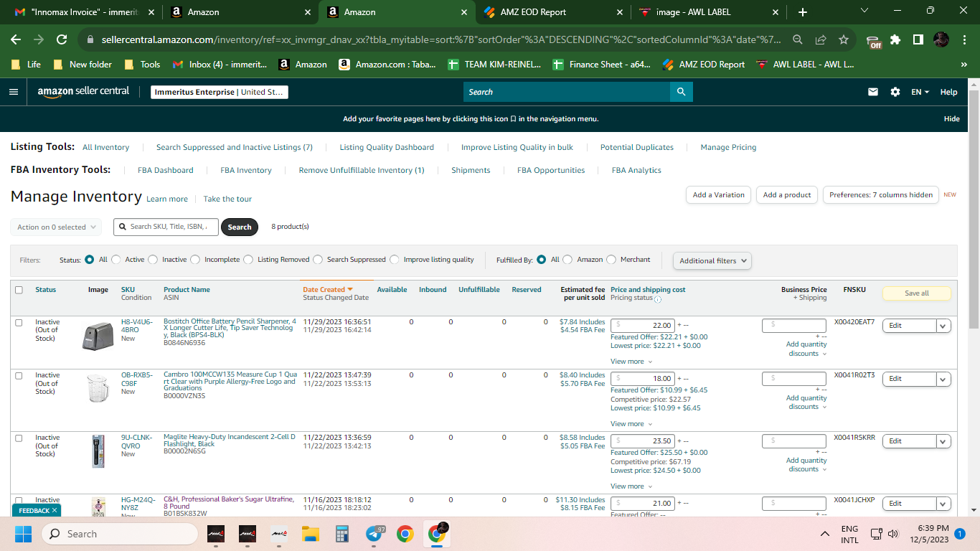The image size is (980, 551).
Task: Click the Search SKU, Title, ISBN input field
Action: pyautogui.click(x=167, y=227)
